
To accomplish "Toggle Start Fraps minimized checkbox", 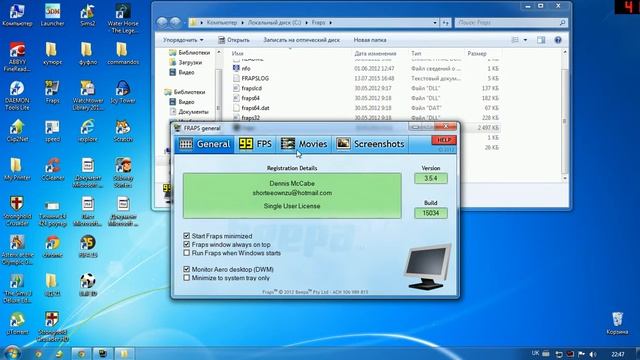I will tap(187, 236).
